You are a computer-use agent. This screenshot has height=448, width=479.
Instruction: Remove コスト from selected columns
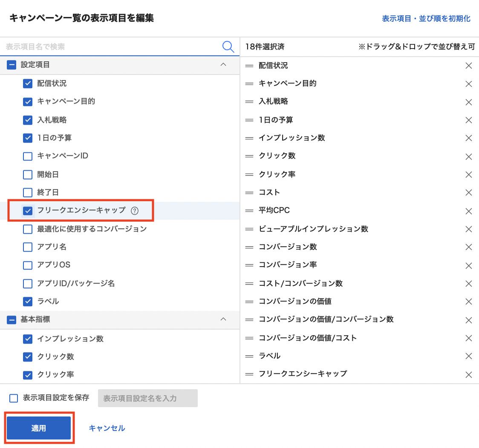click(469, 193)
